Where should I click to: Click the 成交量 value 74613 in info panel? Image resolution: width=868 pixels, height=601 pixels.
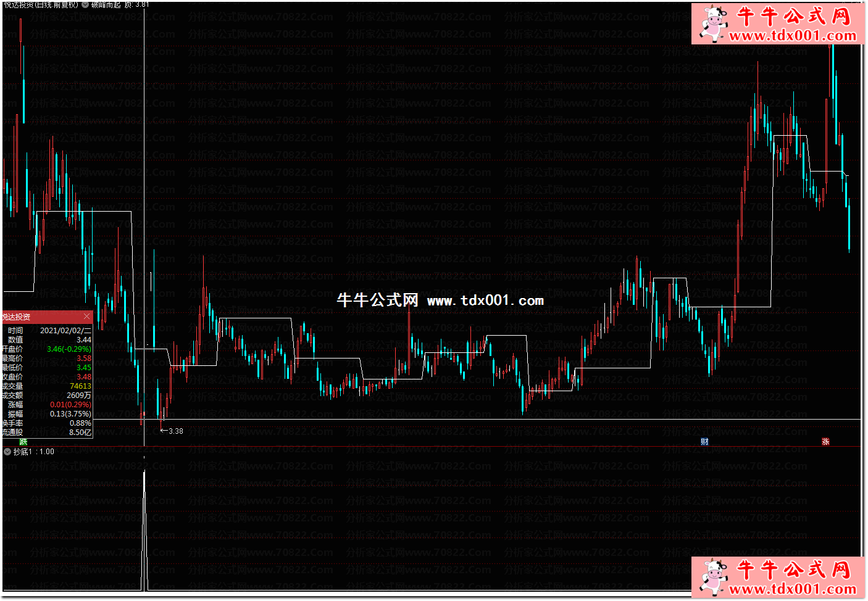click(x=80, y=386)
